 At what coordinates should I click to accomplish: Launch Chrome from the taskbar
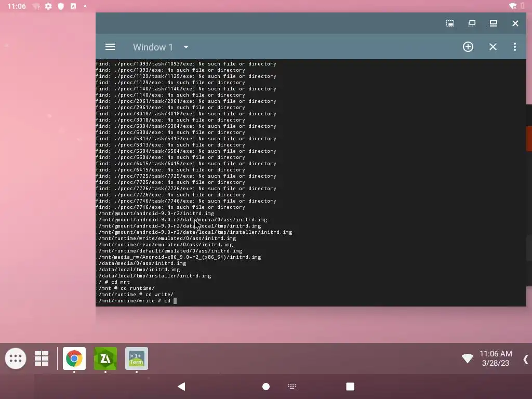[74, 358]
